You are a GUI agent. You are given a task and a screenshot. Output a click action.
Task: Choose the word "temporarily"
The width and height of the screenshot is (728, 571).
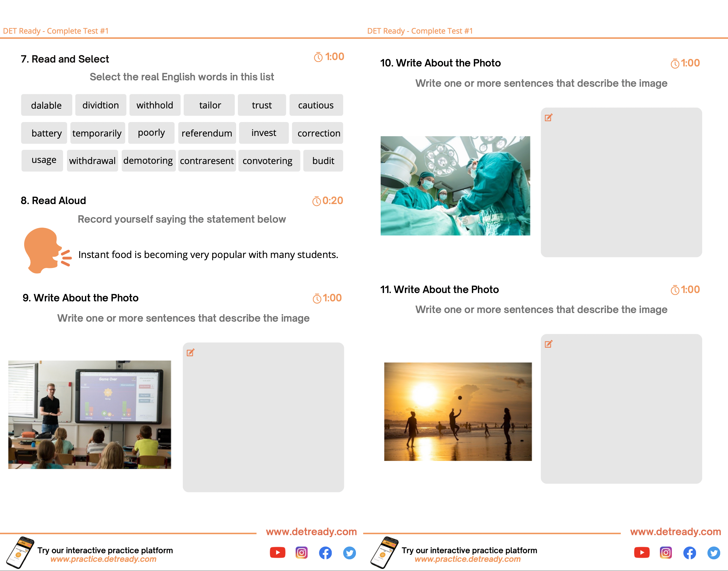click(x=97, y=133)
